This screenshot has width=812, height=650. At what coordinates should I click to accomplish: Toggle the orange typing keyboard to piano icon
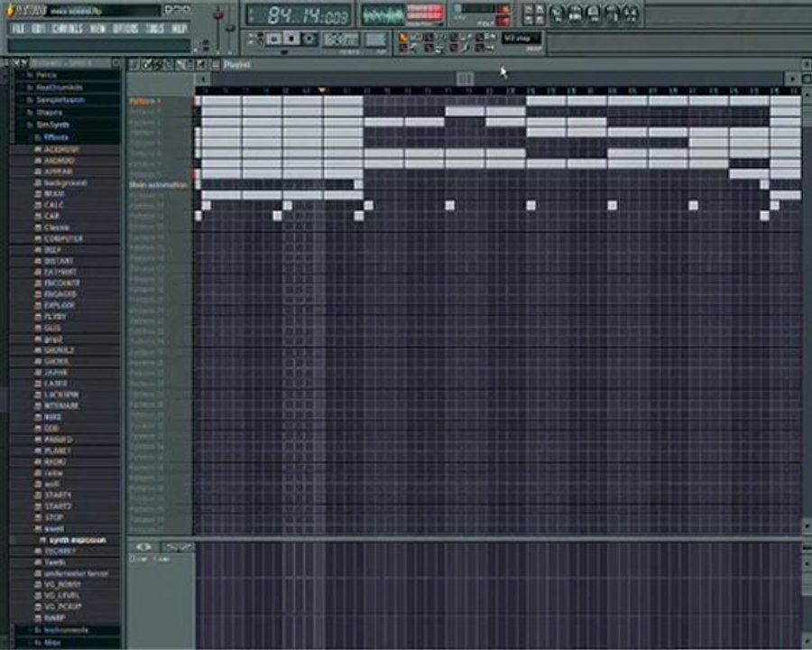403,37
